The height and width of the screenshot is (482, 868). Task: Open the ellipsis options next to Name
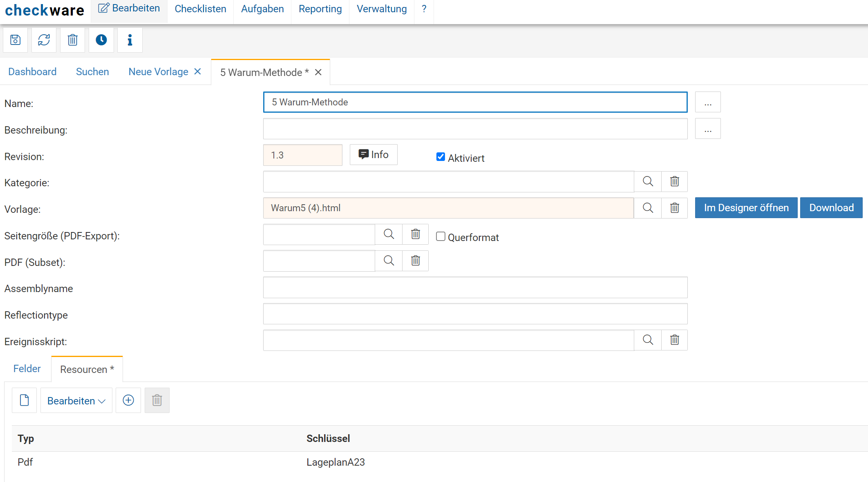pyautogui.click(x=708, y=102)
